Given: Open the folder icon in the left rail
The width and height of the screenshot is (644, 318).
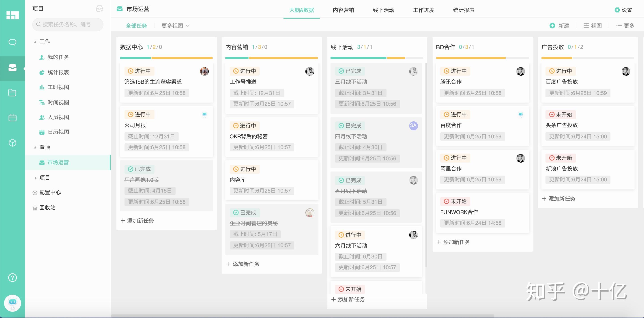Looking at the screenshot, I should tap(12, 92).
